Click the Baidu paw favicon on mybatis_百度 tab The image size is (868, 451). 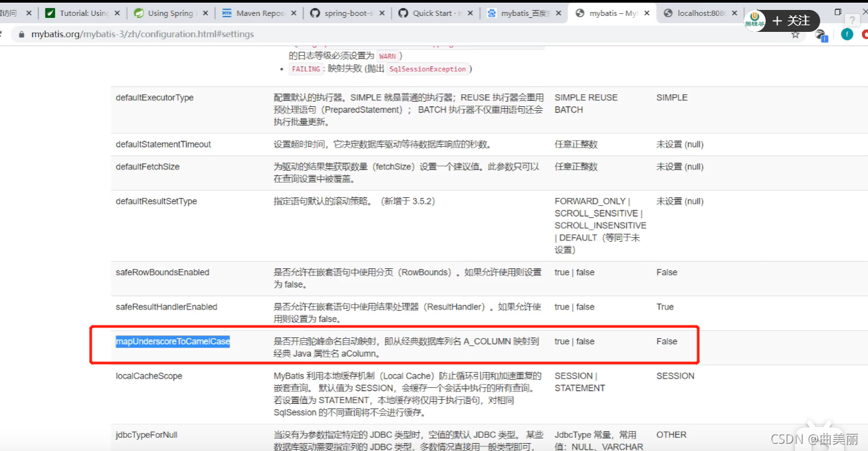[x=492, y=13]
